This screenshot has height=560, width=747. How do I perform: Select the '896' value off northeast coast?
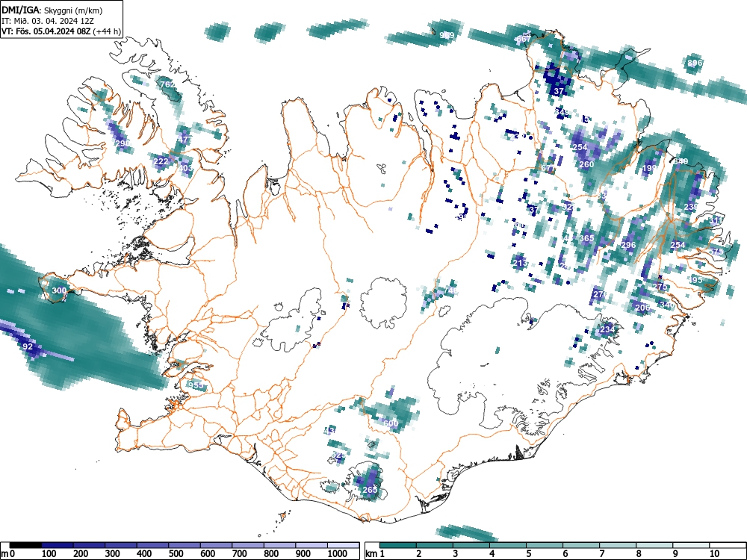pos(695,63)
